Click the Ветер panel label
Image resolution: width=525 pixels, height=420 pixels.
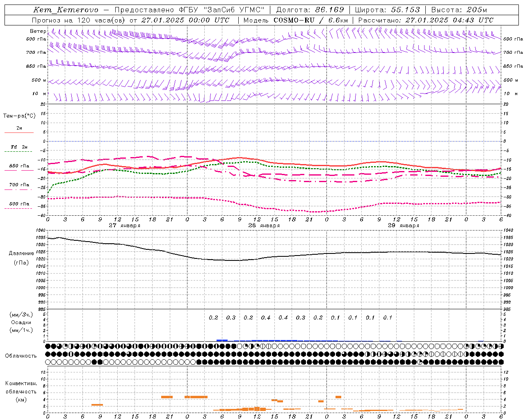point(38,31)
